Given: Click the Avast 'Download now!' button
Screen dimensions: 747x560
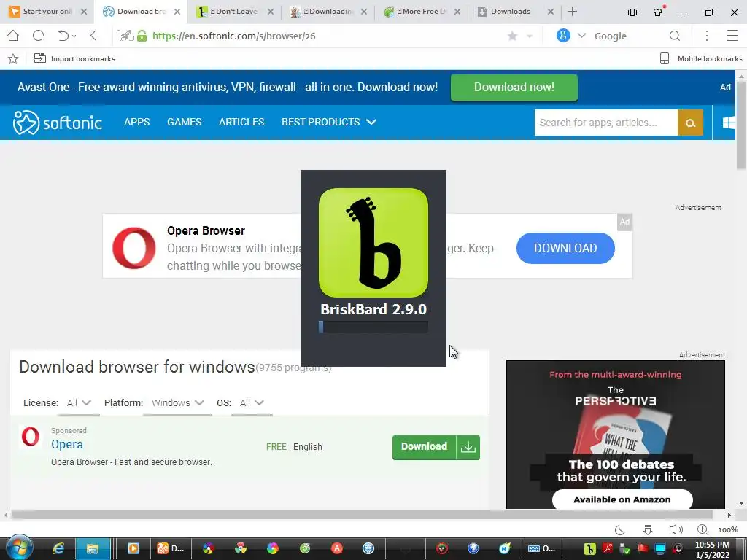Looking at the screenshot, I should [x=514, y=87].
